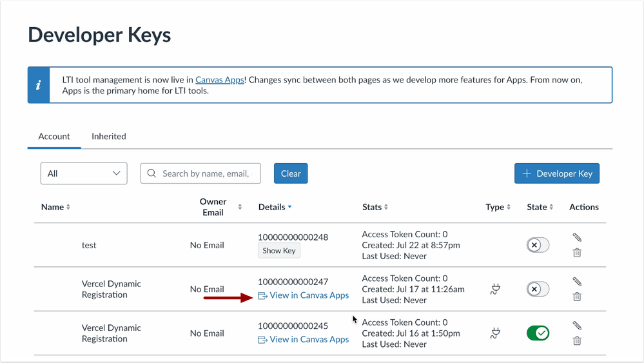Image resolution: width=644 pixels, height=363 pixels.
Task: Switch to the Inherited tab
Action: click(108, 137)
